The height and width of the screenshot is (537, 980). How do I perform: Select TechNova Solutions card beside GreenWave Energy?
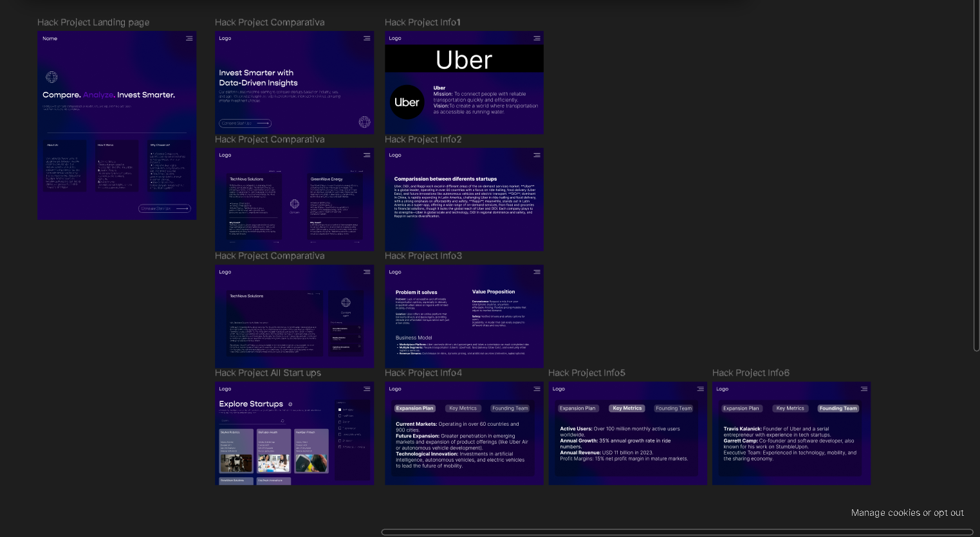pyautogui.click(x=255, y=208)
